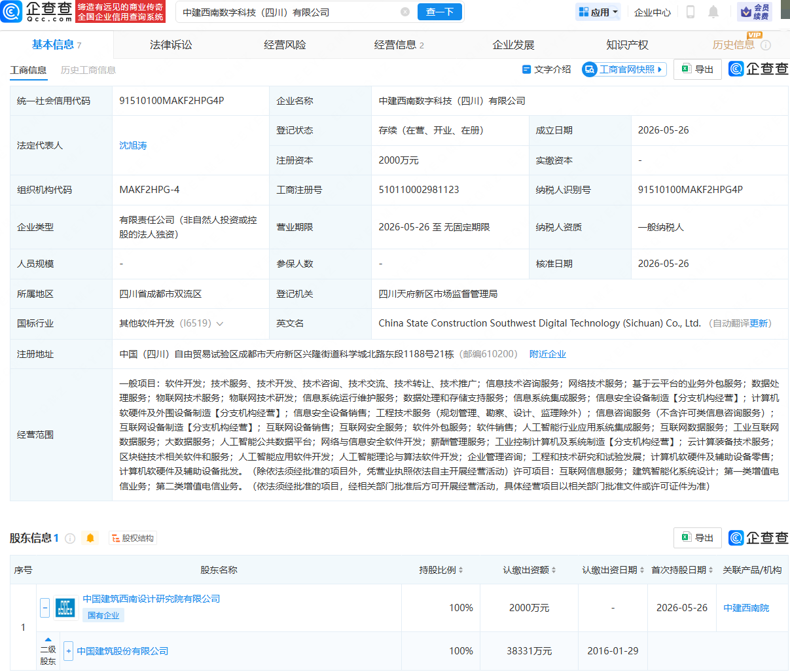Open 中建西南院 related organization link
The height and width of the screenshot is (672, 790).
pyautogui.click(x=746, y=608)
